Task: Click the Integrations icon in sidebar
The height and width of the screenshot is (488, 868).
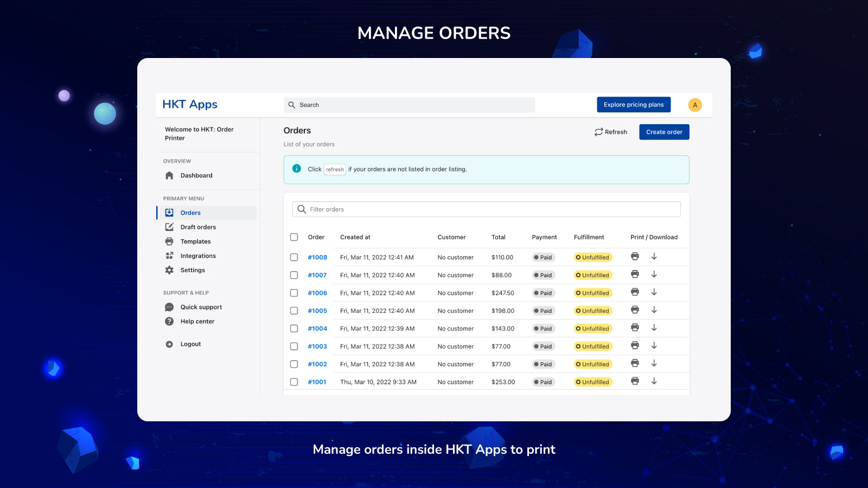Action: click(169, 256)
